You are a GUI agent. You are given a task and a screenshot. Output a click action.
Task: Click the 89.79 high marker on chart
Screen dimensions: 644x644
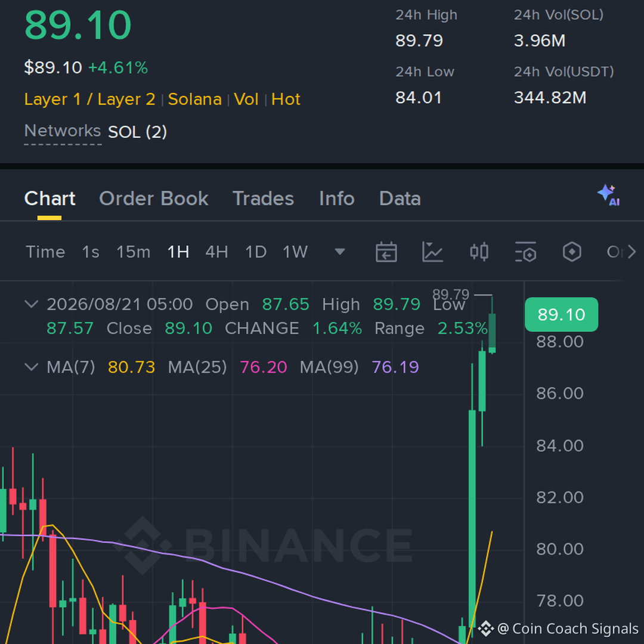click(x=451, y=295)
